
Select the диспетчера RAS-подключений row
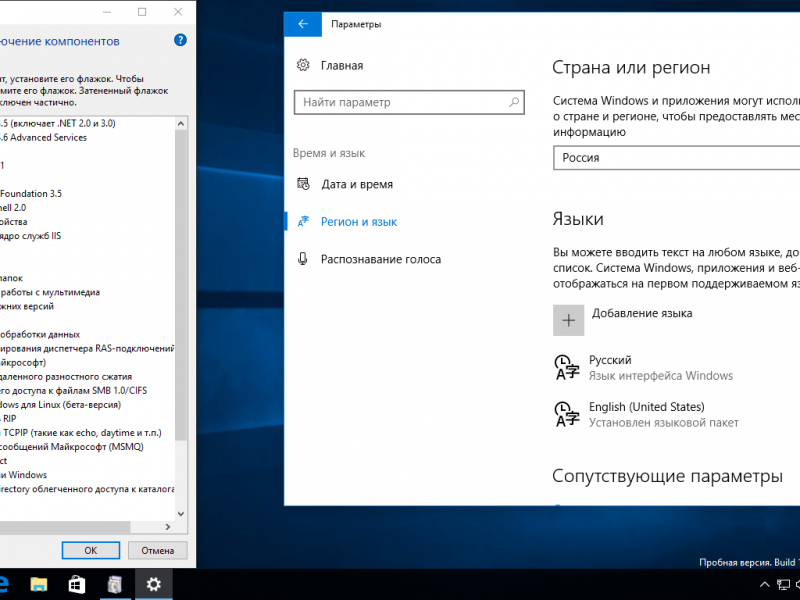point(87,348)
